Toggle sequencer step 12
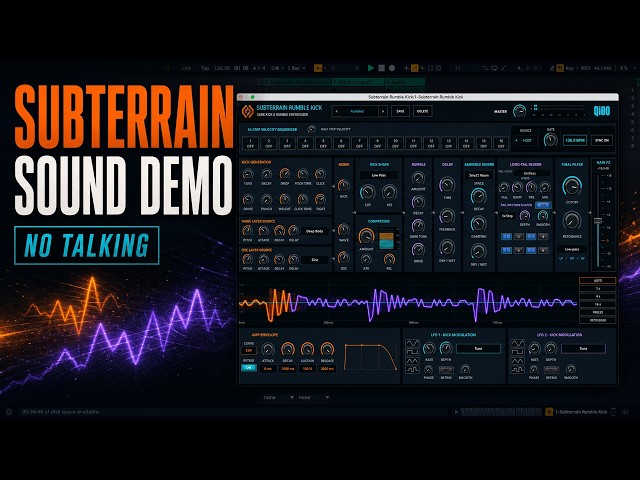The image size is (640, 480). tap(431, 143)
